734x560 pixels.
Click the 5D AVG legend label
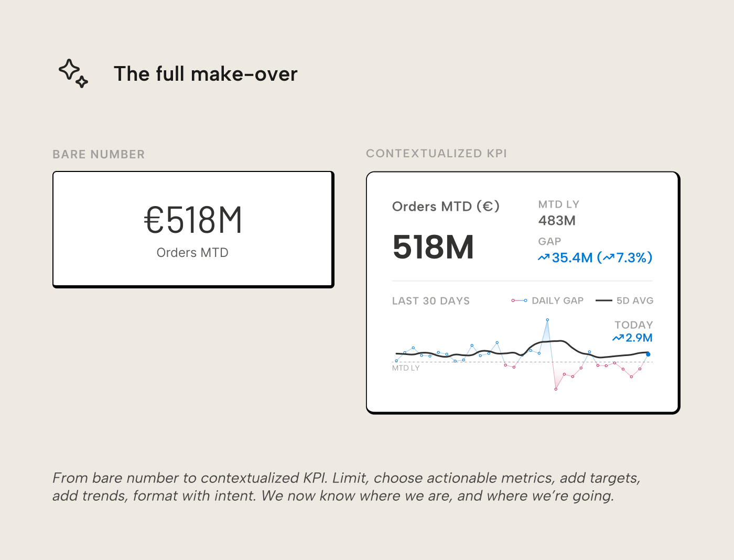635,300
